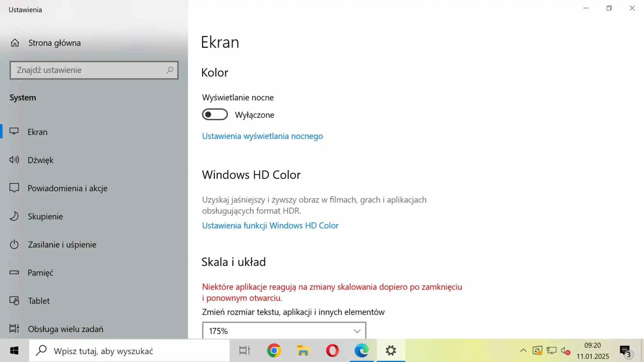Open Ustawienia funkcji Windows HD Color link
The image size is (644, 362).
[270, 226]
